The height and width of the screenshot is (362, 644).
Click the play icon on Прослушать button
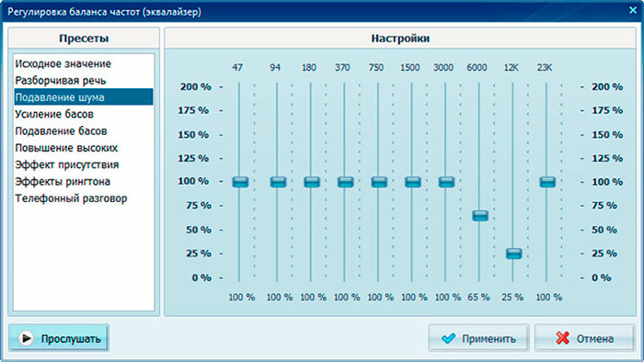[26, 339]
